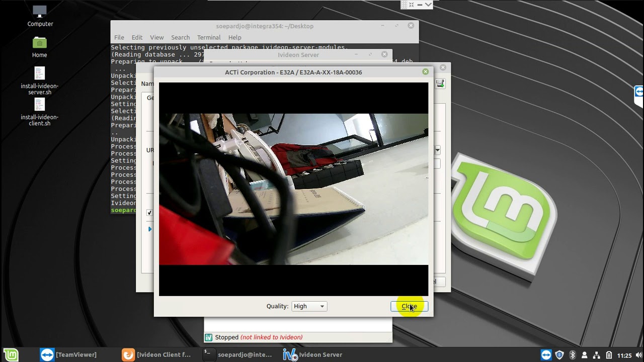Click the 11:25 clock in the panel

click(x=624, y=355)
